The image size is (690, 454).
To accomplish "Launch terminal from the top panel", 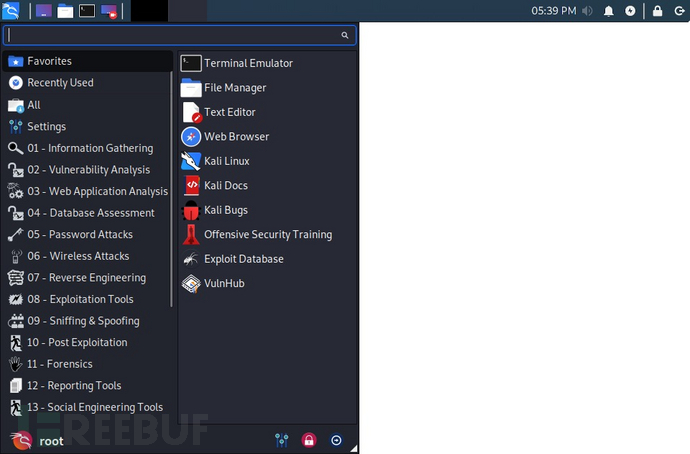I will point(87,11).
